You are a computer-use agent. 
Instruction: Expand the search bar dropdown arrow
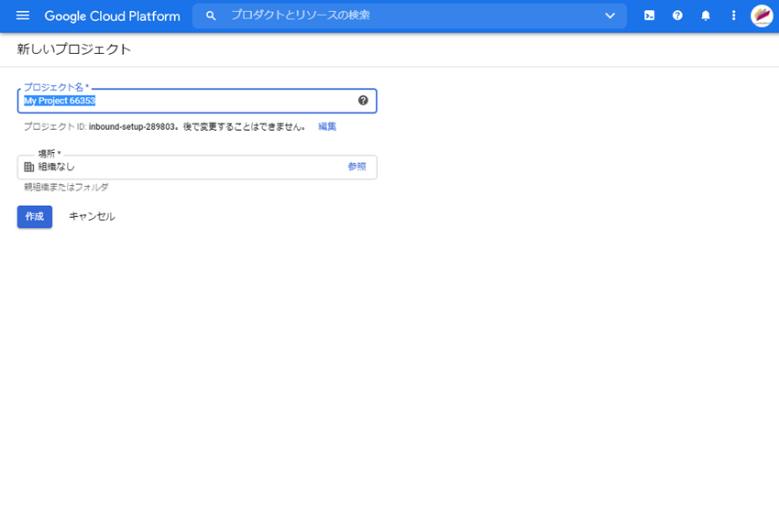610,16
